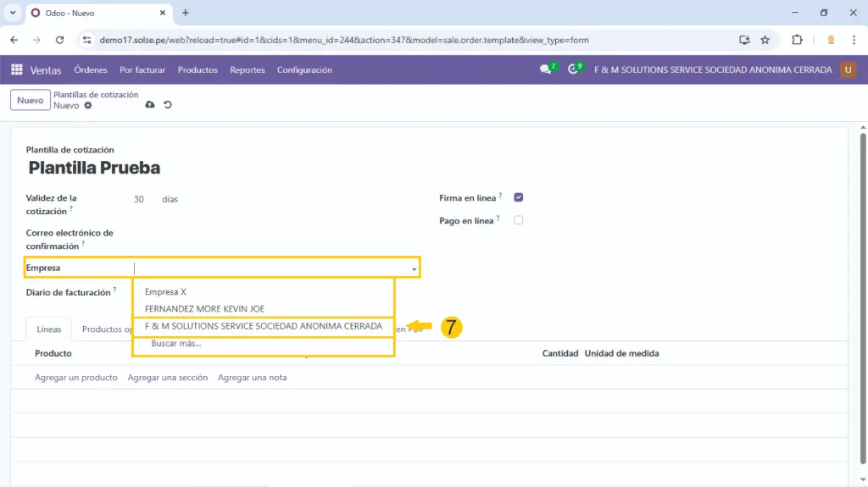Choose F & M SOLUTIONS SERVICE option
This screenshot has width=868, height=487.
[263, 326]
